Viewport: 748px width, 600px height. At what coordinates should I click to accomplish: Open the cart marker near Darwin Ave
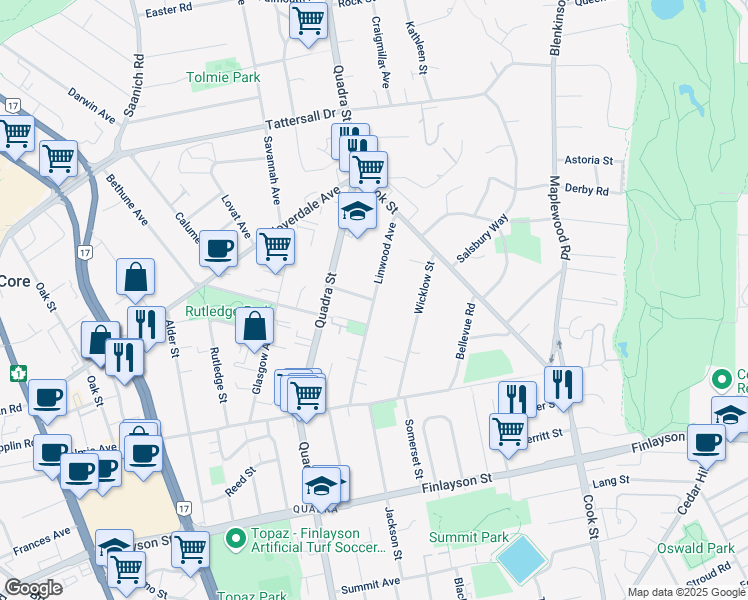pyautogui.click(x=59, y=159)
